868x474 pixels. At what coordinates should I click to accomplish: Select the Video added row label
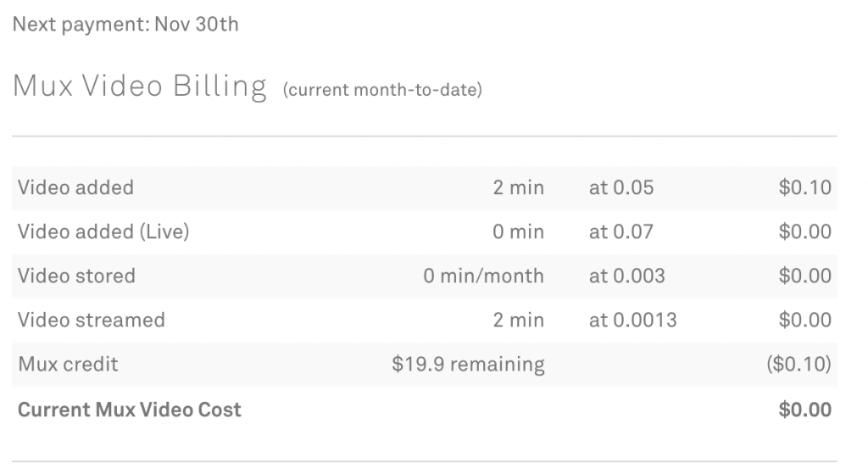[x=75, y=187]
